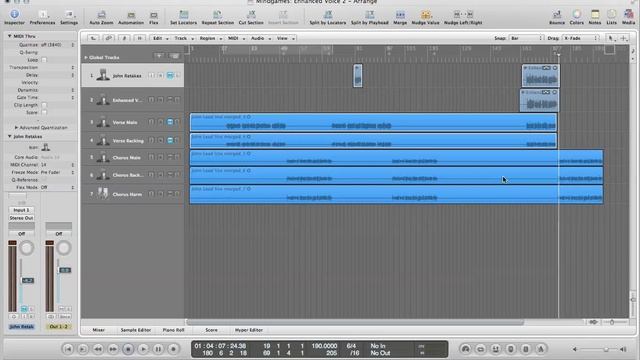This screenshot has height=360, width=640.
Task: Toggle first header button on Chorus Main track
Action: pyautogui.click(x=151, y=157)
